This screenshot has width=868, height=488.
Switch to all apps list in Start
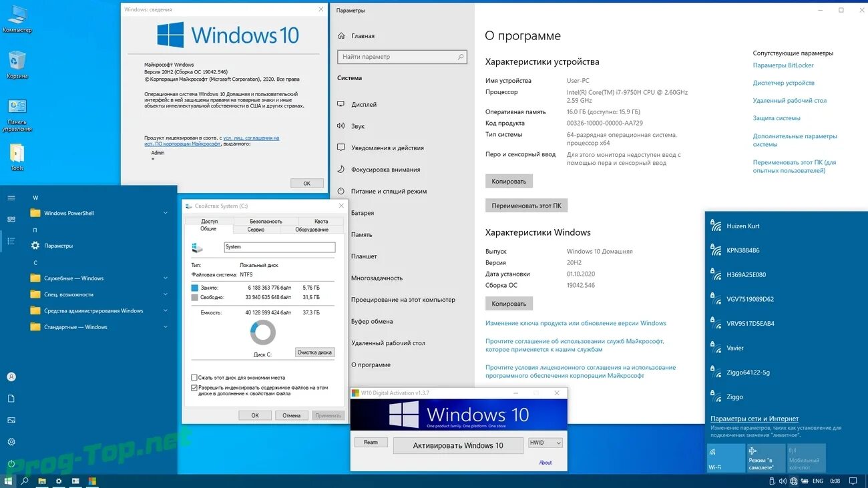coord(11,241)
